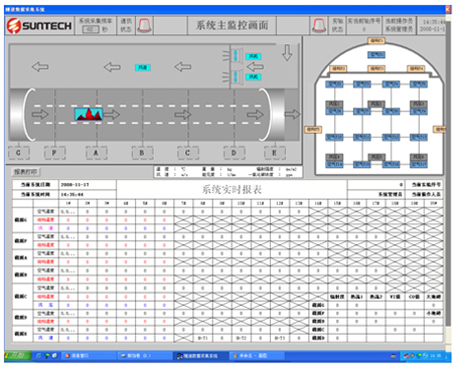This screenshot has height=367, width=462.
Task: Open the Windows Start button
Action: [x=18, y=356]
